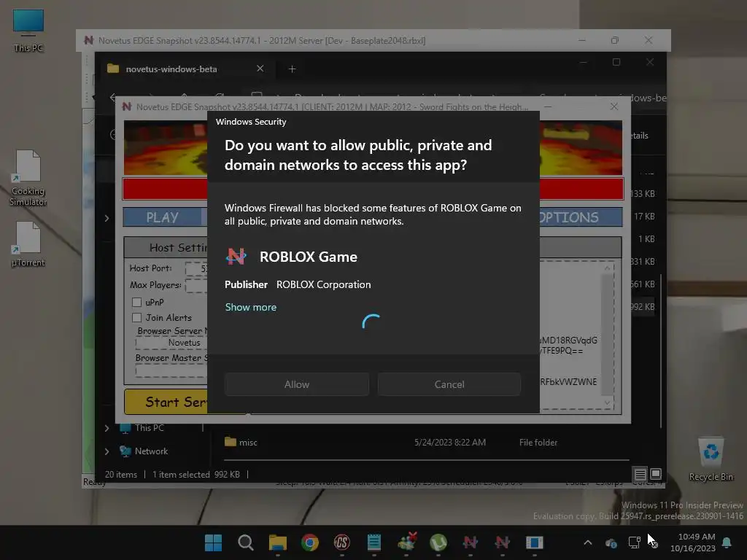Open the CS app icon in taskbar
Screen dimensions: 747x560
(342, 542)
